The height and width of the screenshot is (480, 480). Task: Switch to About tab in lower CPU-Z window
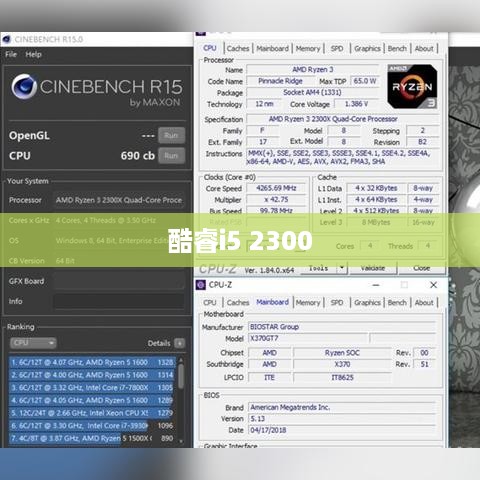click(x=424, y=303)
